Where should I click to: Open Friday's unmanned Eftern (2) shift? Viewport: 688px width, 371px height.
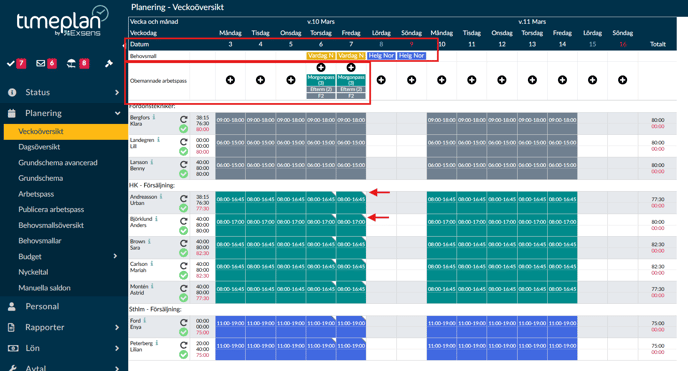(x=351, y=89)
